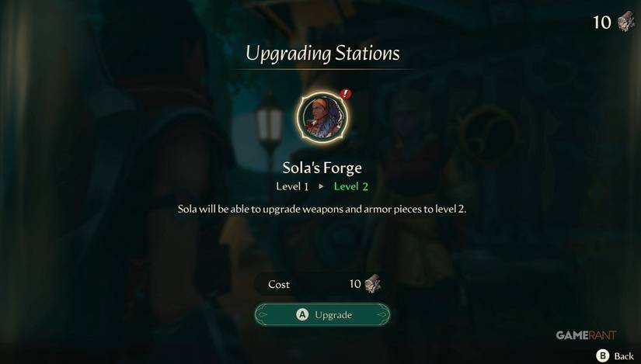Screen dimensions: 641x364
Task: Click the A button icon on Upgrade
Action: 302,314
